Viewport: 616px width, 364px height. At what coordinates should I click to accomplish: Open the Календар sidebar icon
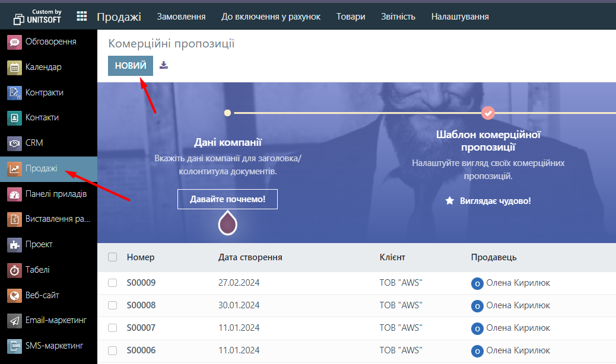(x=15, y=68)
